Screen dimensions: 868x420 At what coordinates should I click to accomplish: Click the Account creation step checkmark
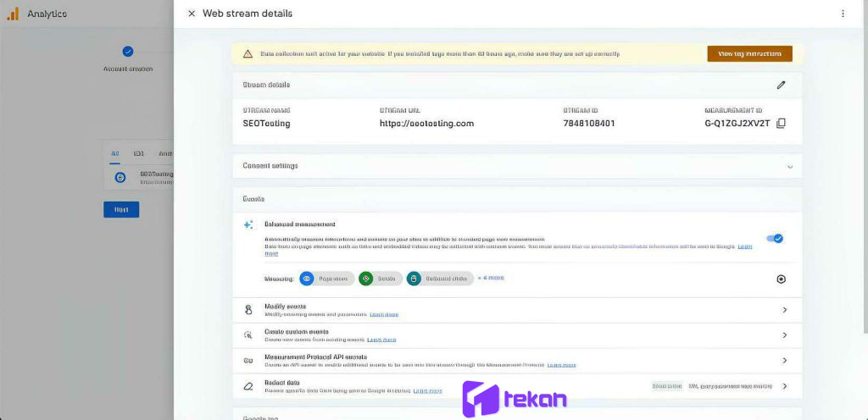(128, 52)
